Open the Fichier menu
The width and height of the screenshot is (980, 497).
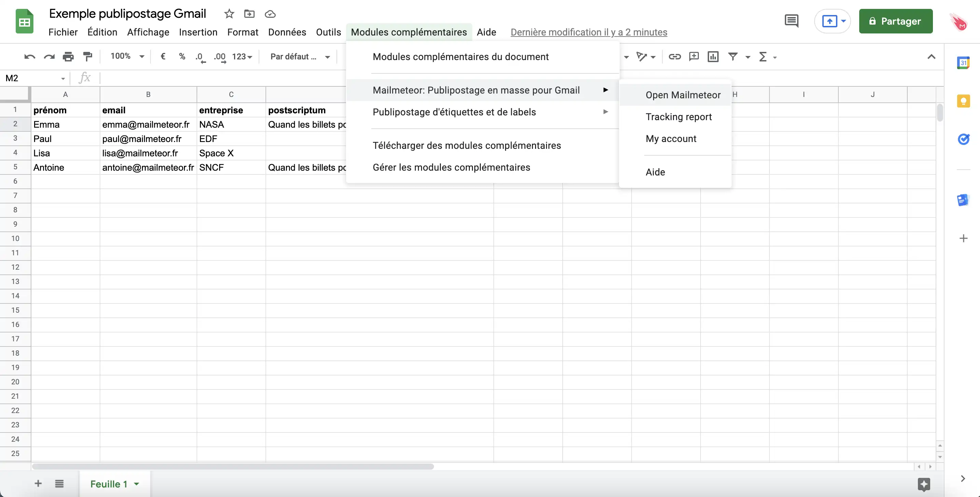(63, 32)
